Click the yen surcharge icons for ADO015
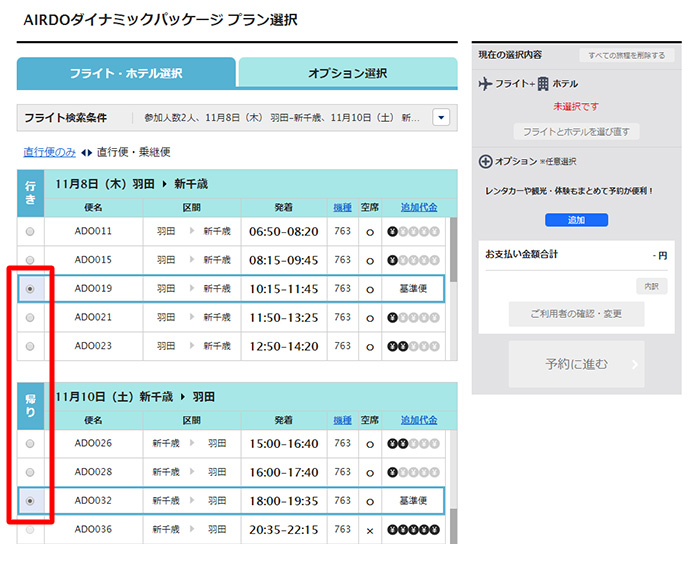 (413, 260)
